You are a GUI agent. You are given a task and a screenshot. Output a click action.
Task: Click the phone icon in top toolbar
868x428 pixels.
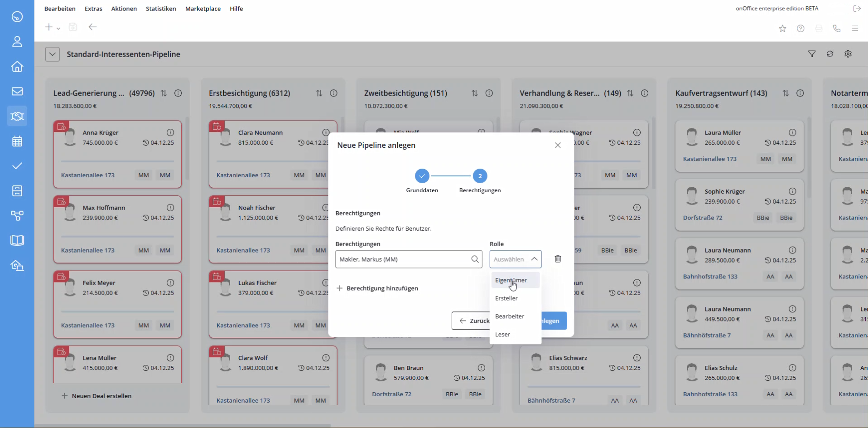pos(837,29)
